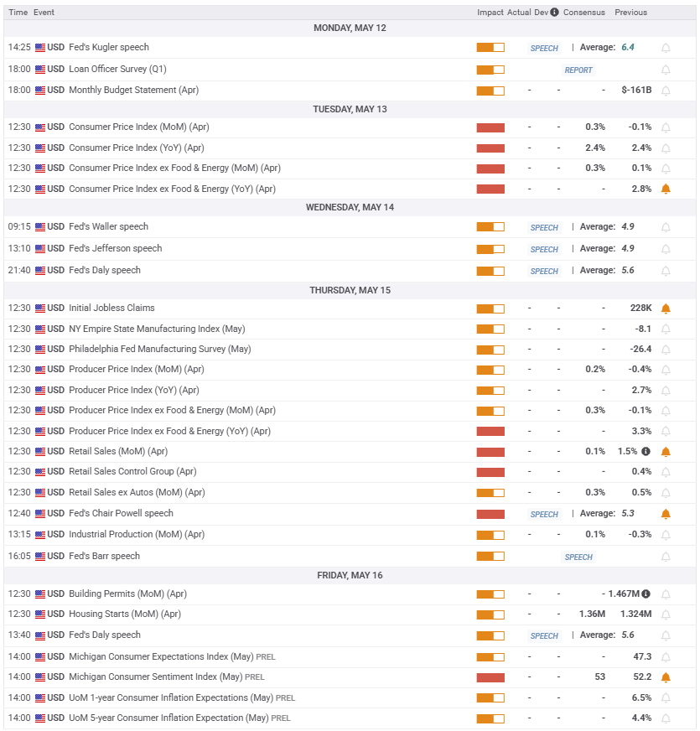Toggle alert bell for Loan Officer Survey (Q1)
The width and height of the screenshot is (700, 731).
pyautogui.click(x=666, y=70)
